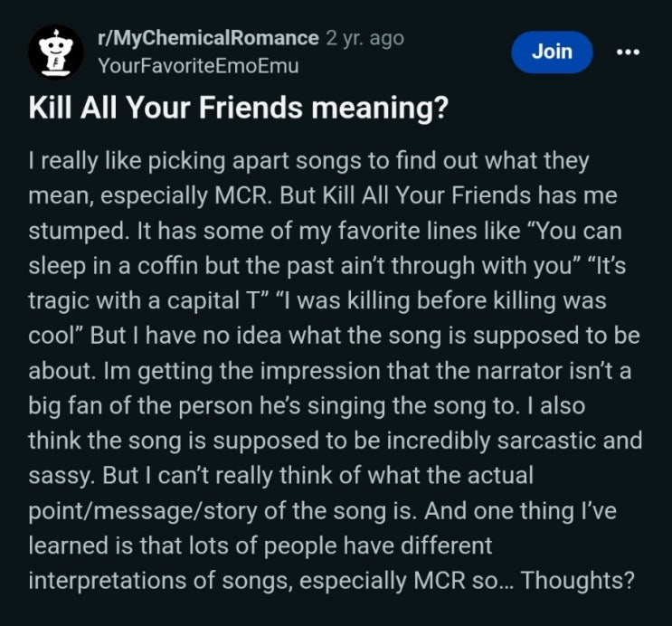Open the three-dot overflow menu
Image resolution: width=672 pixels, height=626 pixels.
coord(627,52)
